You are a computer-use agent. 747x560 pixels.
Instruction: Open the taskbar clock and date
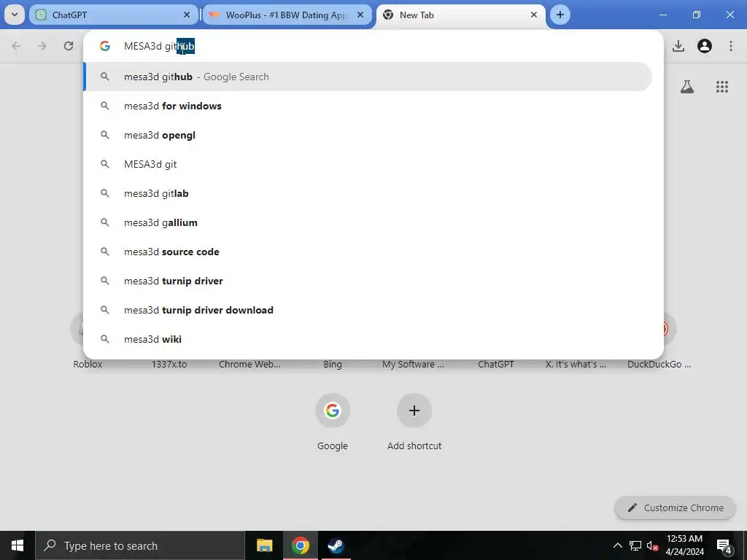(x=684, y=545)
